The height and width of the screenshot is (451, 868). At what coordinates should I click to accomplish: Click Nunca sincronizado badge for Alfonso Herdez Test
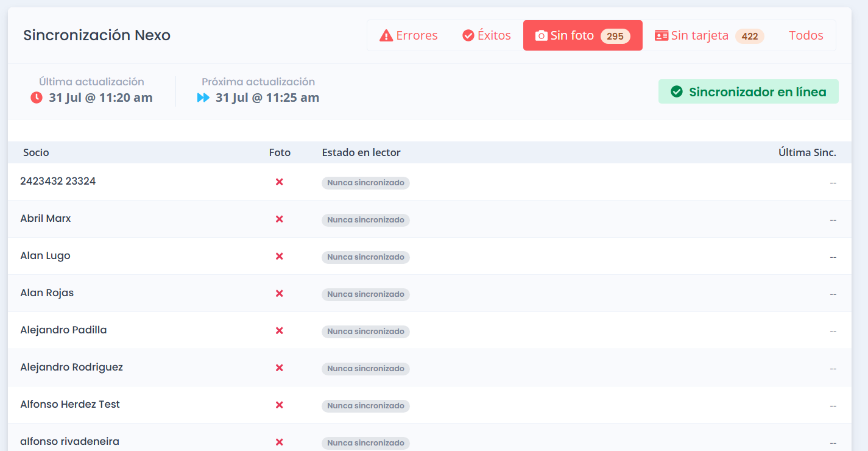(365, 406)
